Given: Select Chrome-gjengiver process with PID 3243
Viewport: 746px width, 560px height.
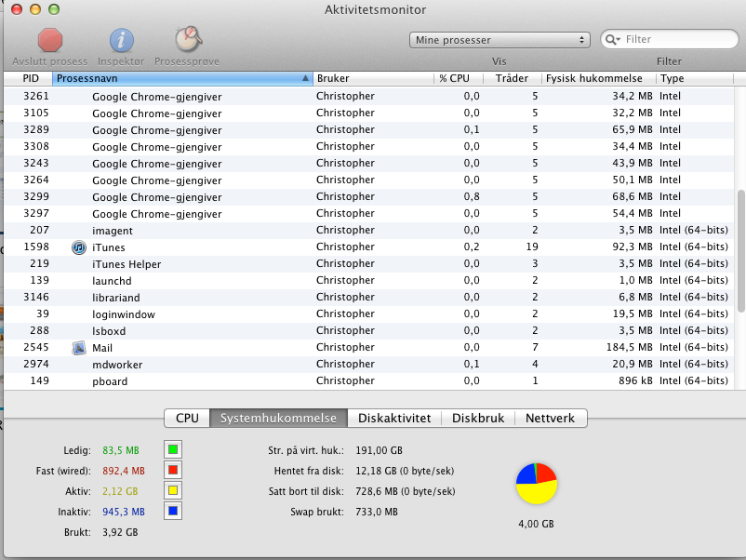Looking at the screenshot, I should (x=369, y=163).
